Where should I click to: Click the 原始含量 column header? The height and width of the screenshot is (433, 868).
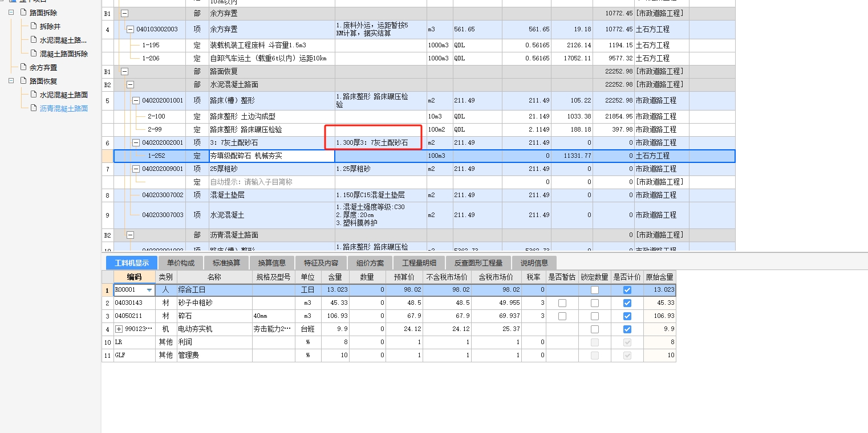[x=659, y=277]
